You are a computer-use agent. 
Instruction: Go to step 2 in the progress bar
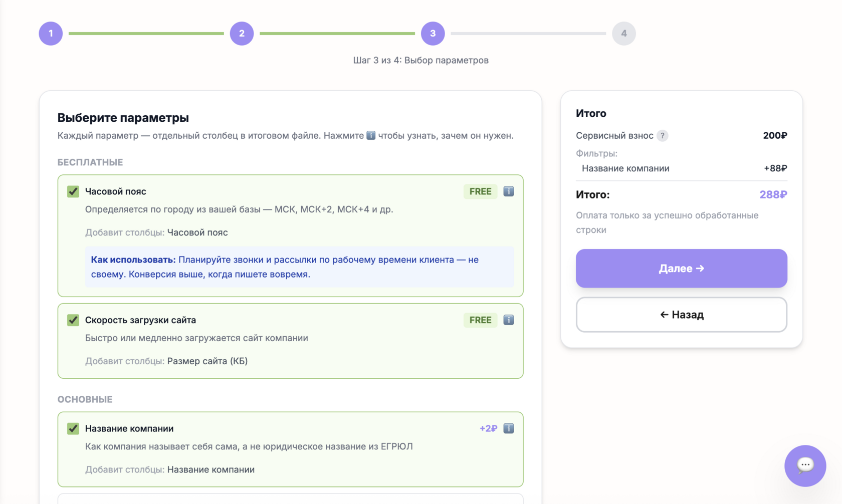242,34
